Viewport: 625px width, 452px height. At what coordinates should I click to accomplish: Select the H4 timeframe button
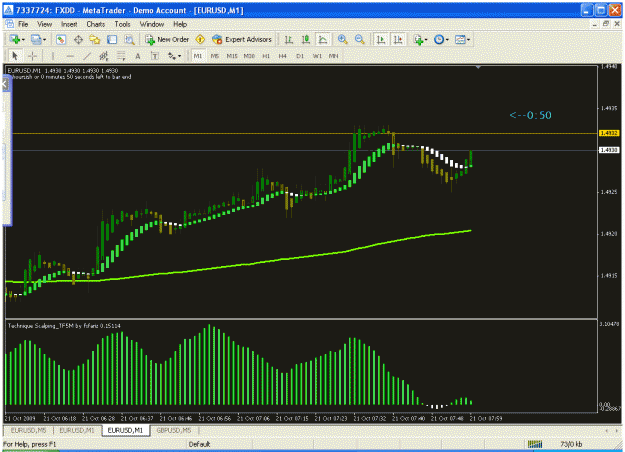tap(283, 56)
